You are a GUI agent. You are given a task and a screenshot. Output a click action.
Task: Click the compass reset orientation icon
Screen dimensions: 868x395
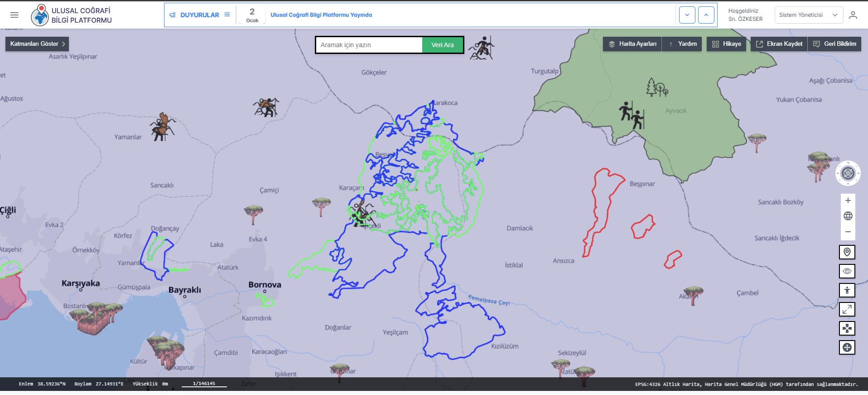click(848, 173)
